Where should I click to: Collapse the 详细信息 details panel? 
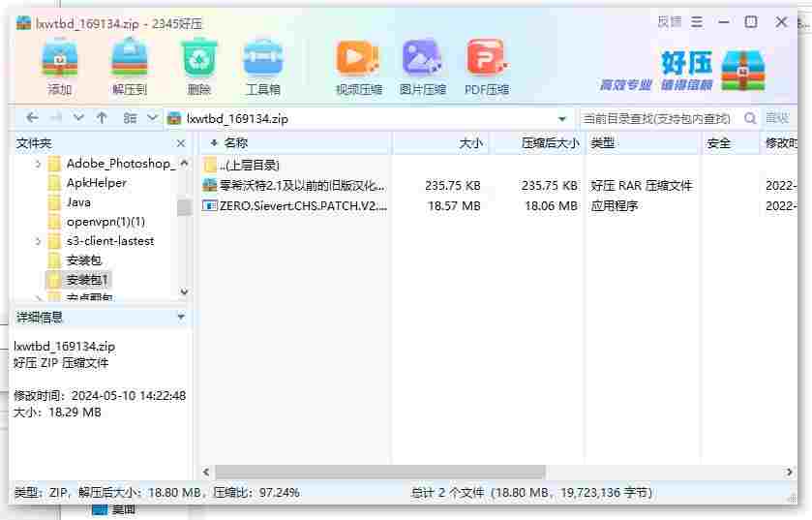pos(181,317)
